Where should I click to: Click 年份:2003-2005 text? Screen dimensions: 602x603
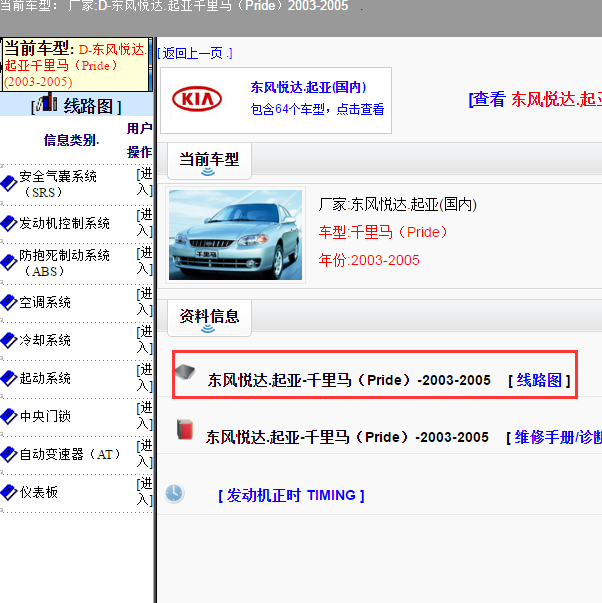369,260
